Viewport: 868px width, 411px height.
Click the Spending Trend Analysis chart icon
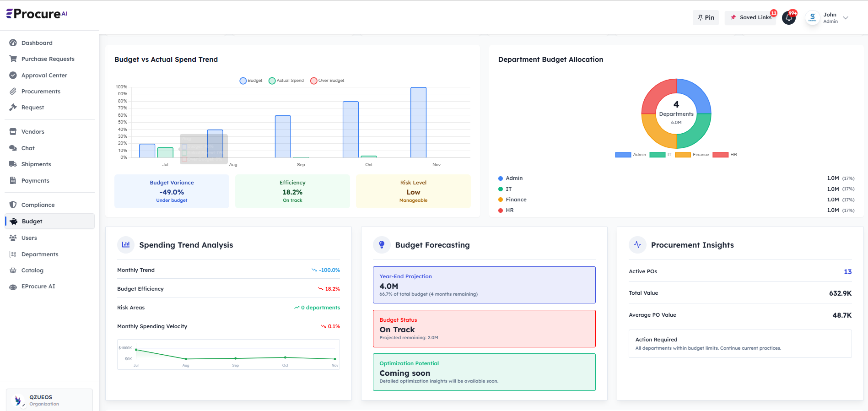pos(126,245)
